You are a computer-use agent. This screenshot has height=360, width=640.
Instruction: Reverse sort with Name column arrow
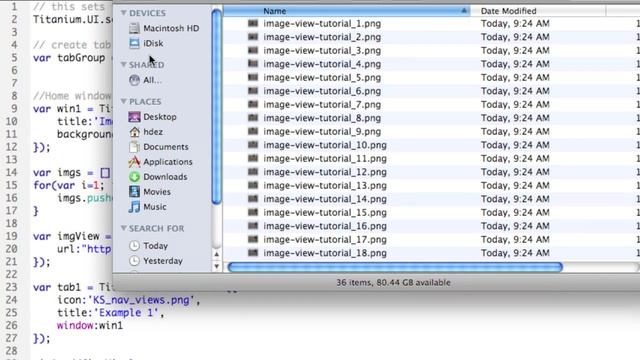point(464,11)
